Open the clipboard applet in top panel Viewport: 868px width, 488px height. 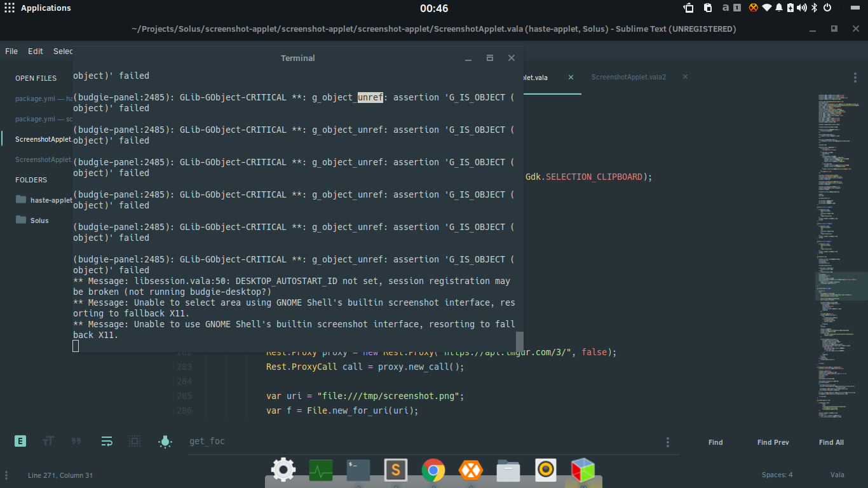(707, 8)
